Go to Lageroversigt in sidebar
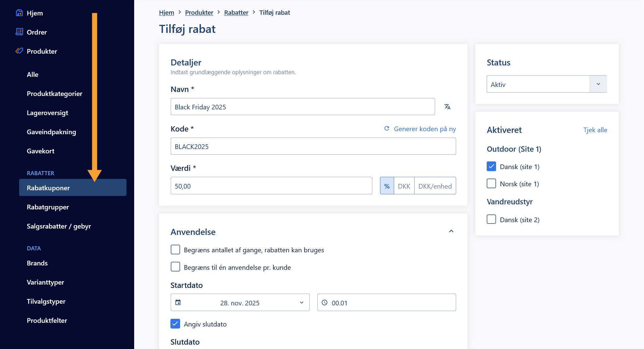The image size is (644, 349). (47, 113)
